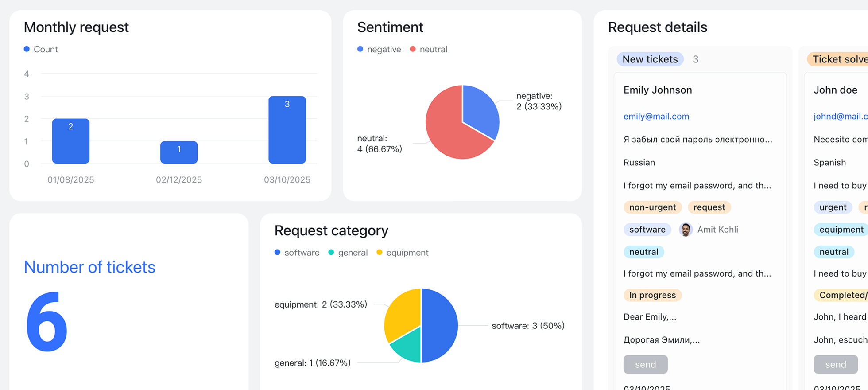Toggle the negative sentiment legend item

click(379, 49)
